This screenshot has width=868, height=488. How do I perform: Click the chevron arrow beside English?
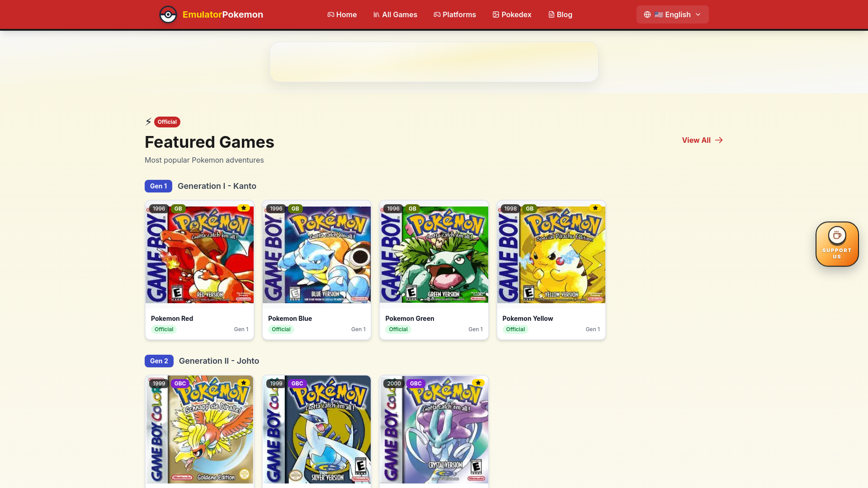(x=698, y=14)
